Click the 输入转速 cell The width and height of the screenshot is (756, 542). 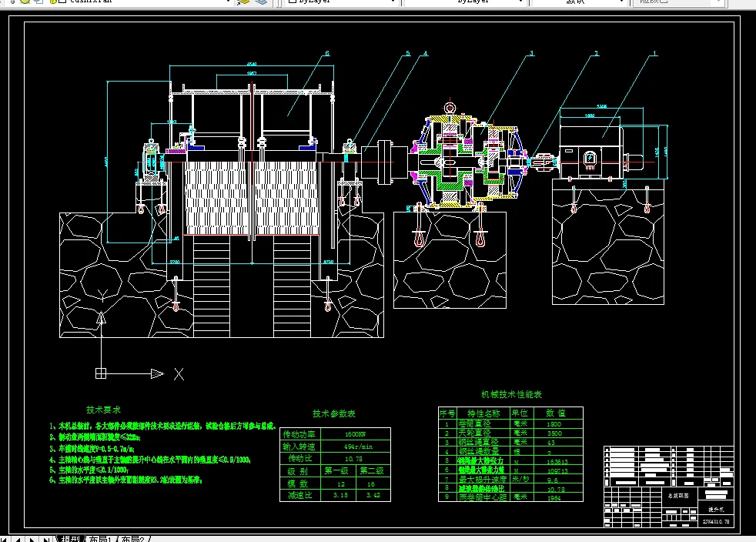coord(299,446)
